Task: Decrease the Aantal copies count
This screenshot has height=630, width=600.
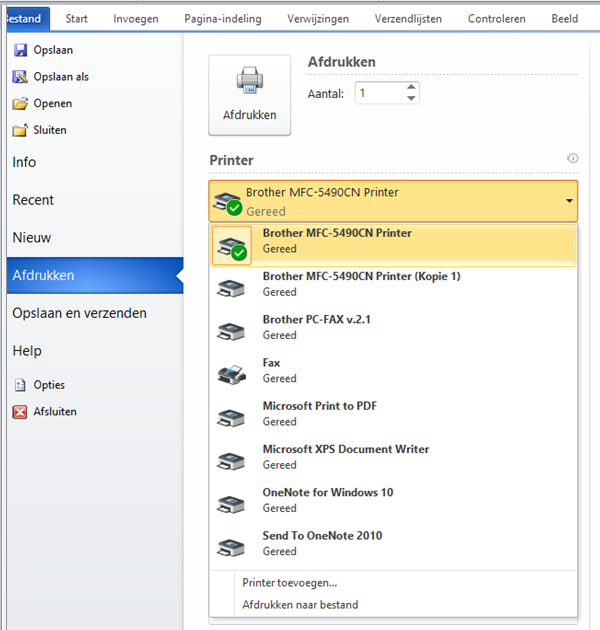Action: pyautogui.click(x=411, y=98)
